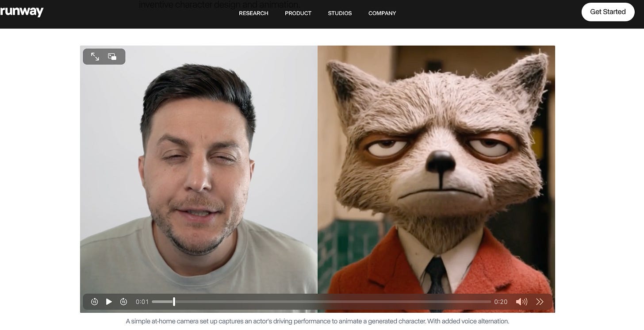Click the 0:01 elapsed time label
The width and height of the screenshot is (644, 330).
coord(142,302)
